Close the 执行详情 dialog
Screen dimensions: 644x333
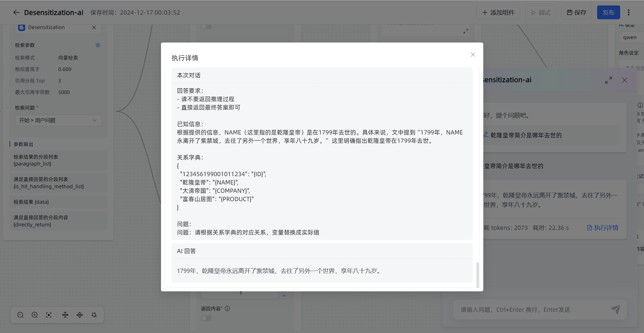coord(473,54)
